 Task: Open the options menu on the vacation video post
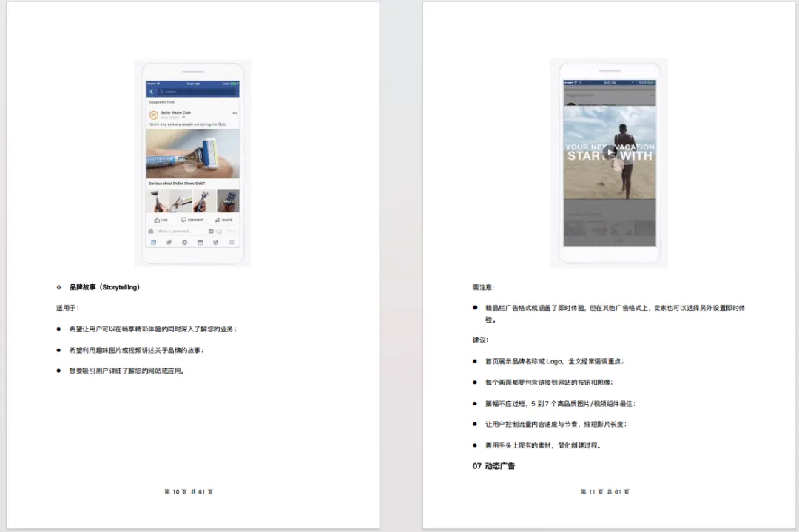653,96
